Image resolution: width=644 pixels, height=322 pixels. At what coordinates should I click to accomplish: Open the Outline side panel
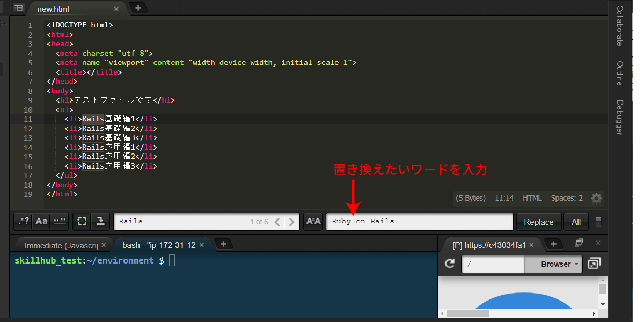pyautogui.click(x=619, y=74)
